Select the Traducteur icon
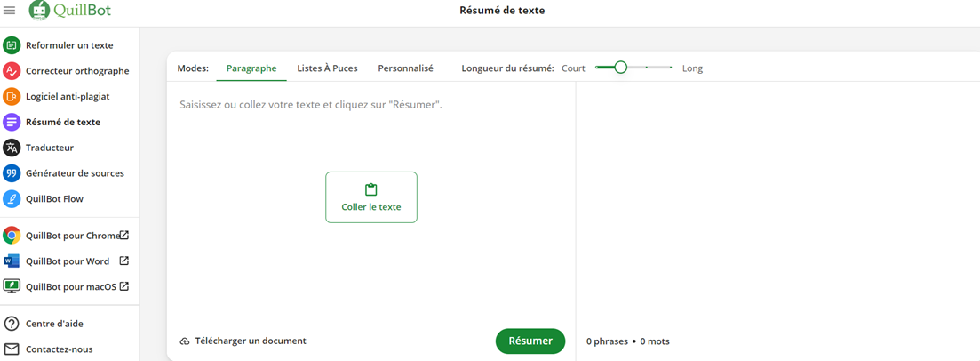 (x=12, y=148)
